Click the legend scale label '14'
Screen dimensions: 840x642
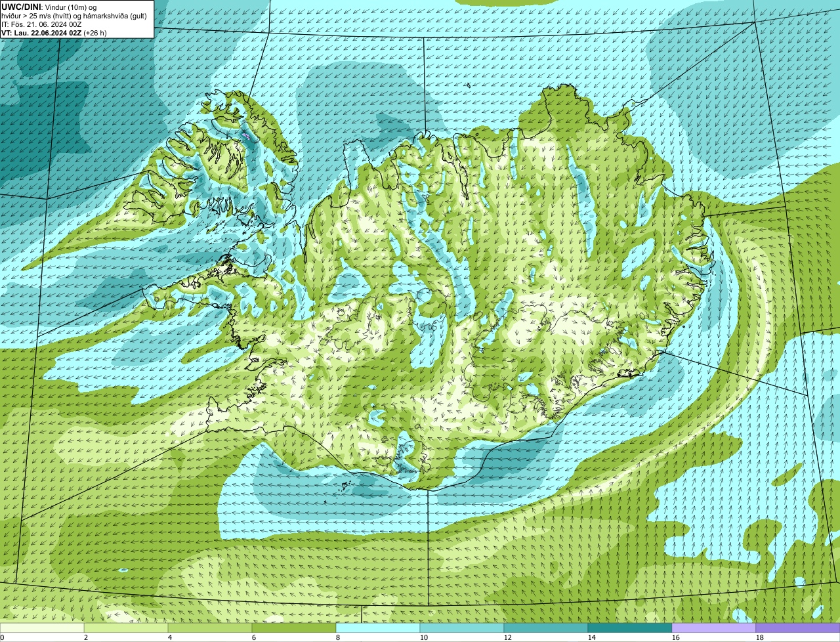[x=592, y=637]
